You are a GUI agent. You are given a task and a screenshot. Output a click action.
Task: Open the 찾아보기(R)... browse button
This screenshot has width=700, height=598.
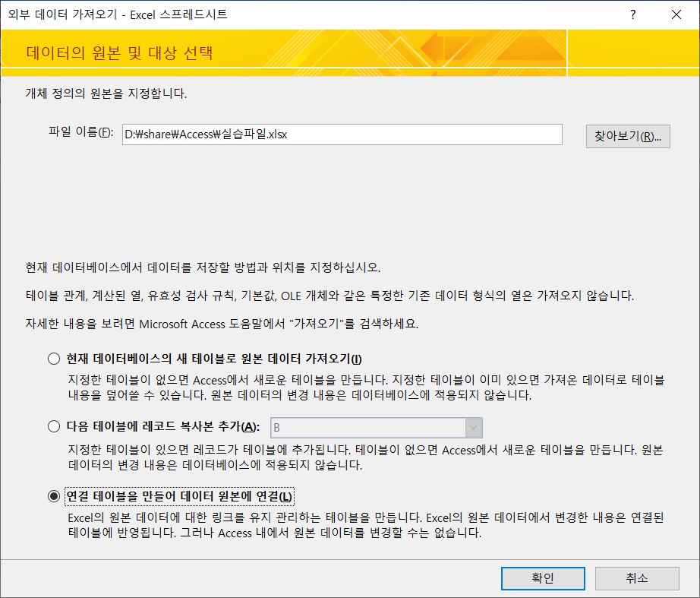(628, 136)
